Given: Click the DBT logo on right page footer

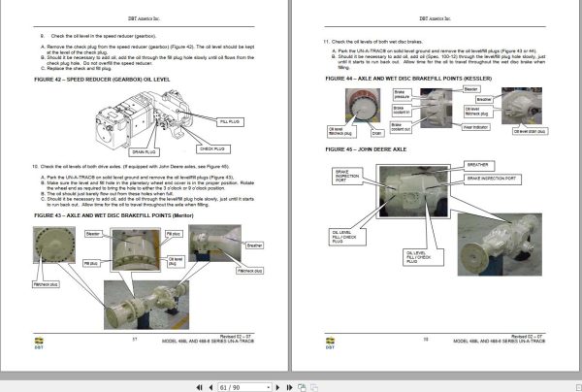Looking at the screenshot, I should (x=330, y=343).
